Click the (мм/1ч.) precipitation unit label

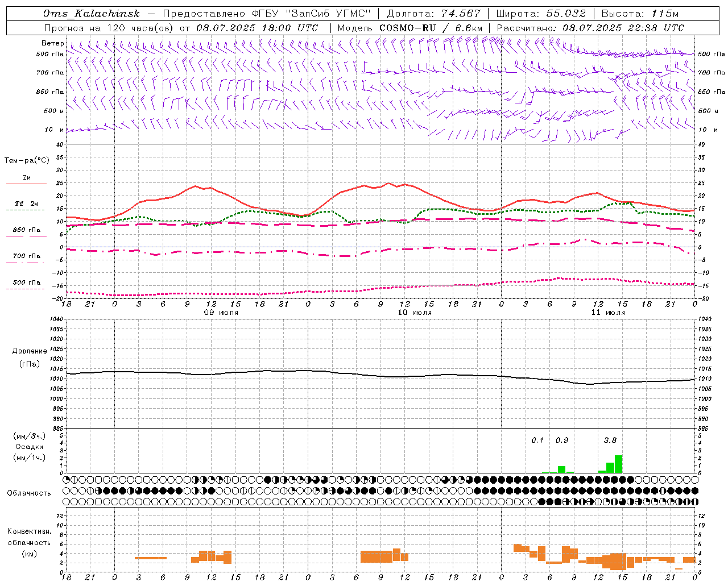point(29,458)
